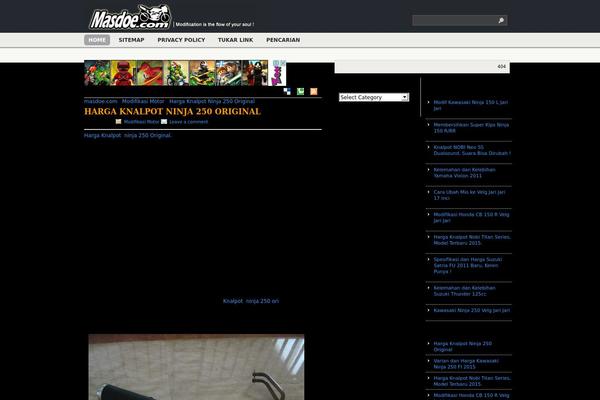Click the blue-and-white squares bookmark icon
600x400 pixels.
pyautogui.click(x=287, y=91)
